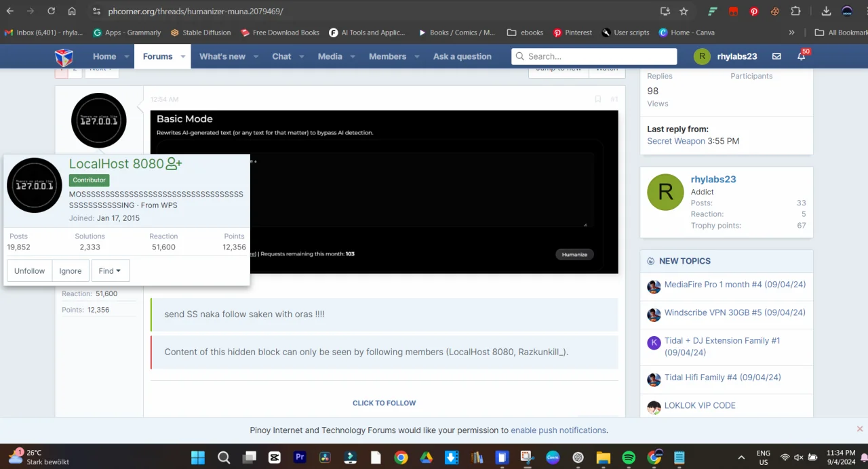Click the follow user icon beside LocalHost 8080
Image resolution: width=868 pixels, height=469 pixels.
(174, 163)
